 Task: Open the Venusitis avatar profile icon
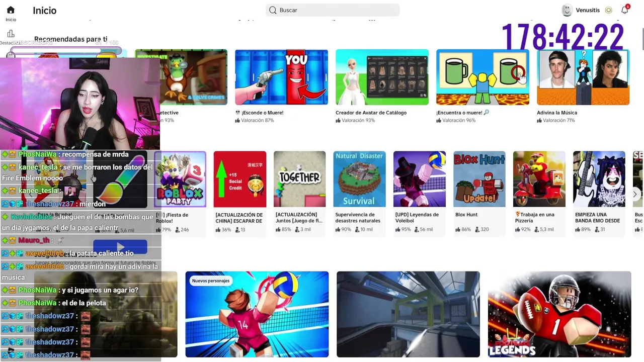pyautogui.click(x=567, y=10)
